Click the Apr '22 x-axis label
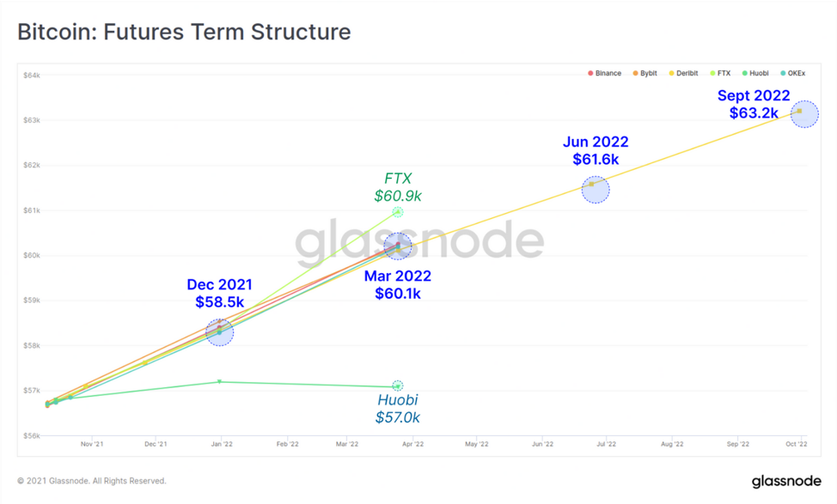This screenshot has width=837, height=504. 412,444
